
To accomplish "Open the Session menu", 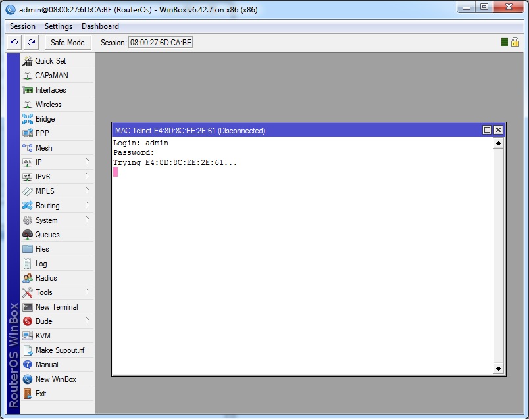I will (x=22, y=26).
